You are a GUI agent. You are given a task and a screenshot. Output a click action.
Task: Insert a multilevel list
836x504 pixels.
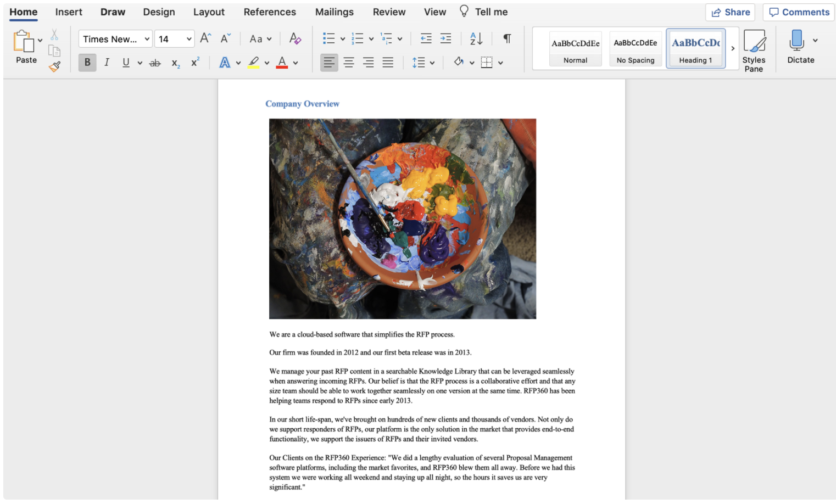[386, 38]
